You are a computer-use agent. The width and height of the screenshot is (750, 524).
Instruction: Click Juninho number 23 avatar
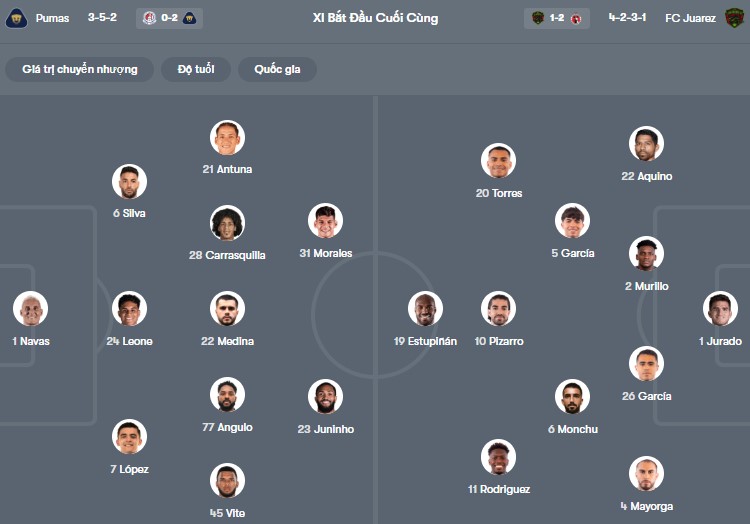coord(326,397)
